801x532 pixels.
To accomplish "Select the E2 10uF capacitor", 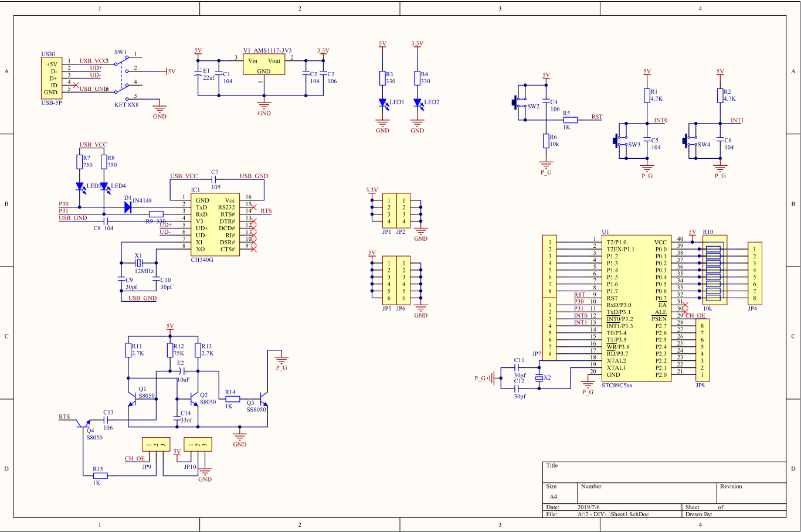I will [x=183, y=371].
